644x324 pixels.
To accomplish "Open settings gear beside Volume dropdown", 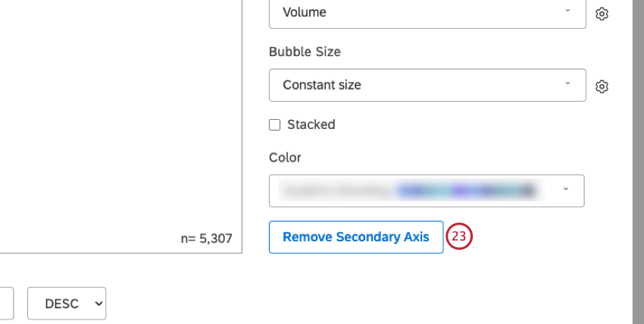I will click(602, 14).
